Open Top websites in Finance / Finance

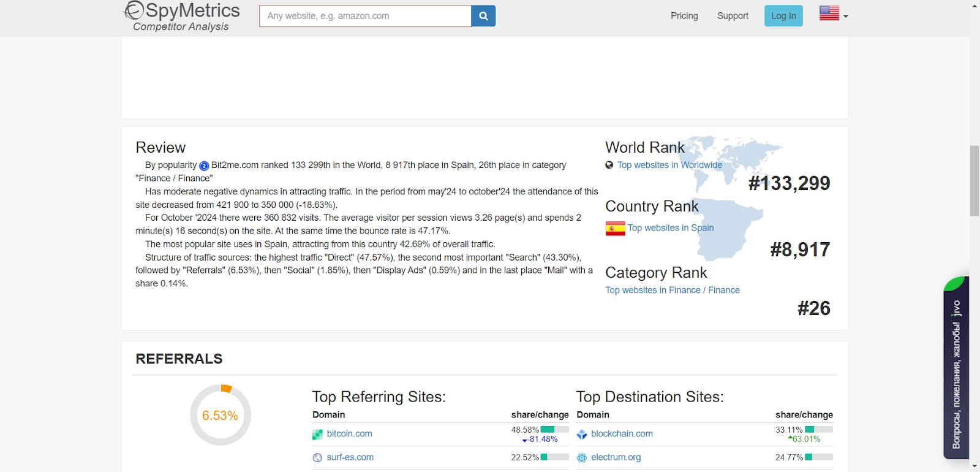pos(673,290)
